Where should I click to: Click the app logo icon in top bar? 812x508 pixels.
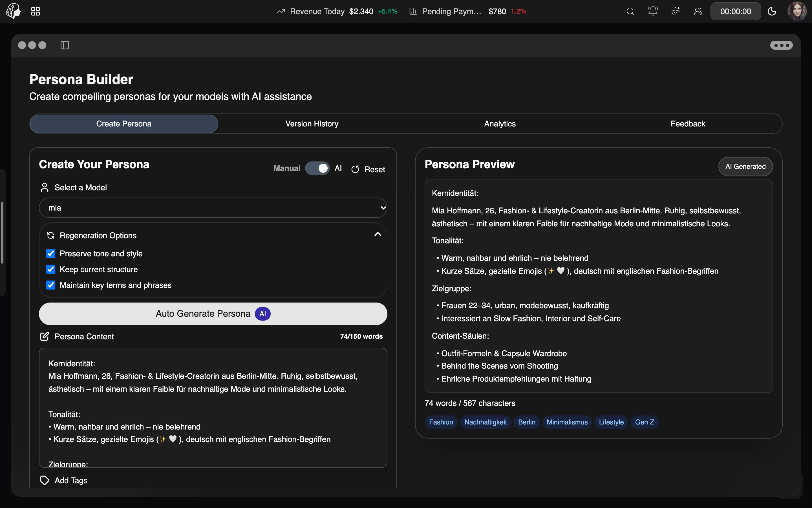point(13,11)
